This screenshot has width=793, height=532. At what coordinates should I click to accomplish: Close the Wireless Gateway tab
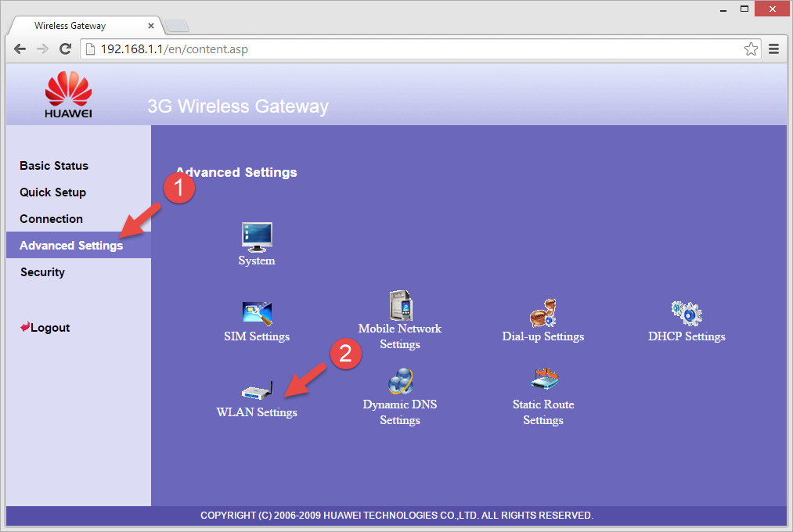pos(151,26)
